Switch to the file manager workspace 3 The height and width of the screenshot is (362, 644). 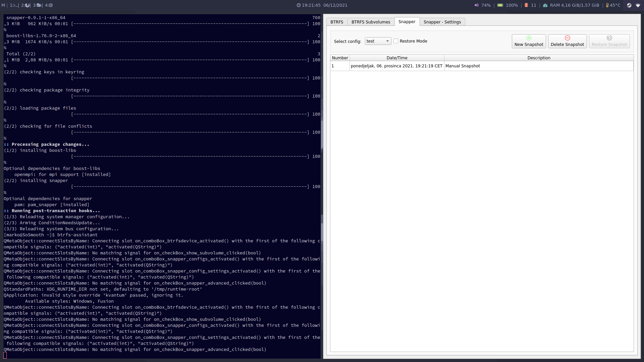point(37,5)
